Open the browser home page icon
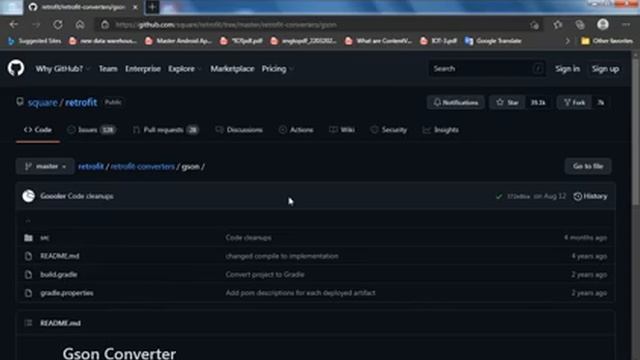Image resolution: width=640 pixels, height=360 pixels. 80,24
